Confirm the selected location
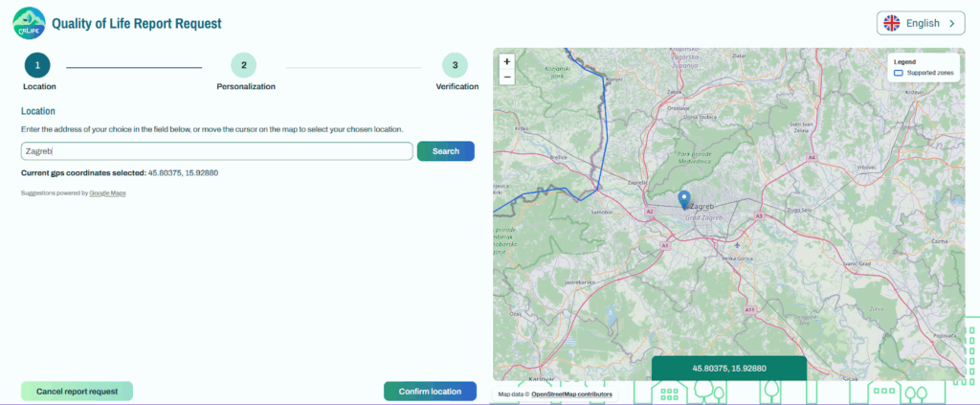 [x=430, y=391]
